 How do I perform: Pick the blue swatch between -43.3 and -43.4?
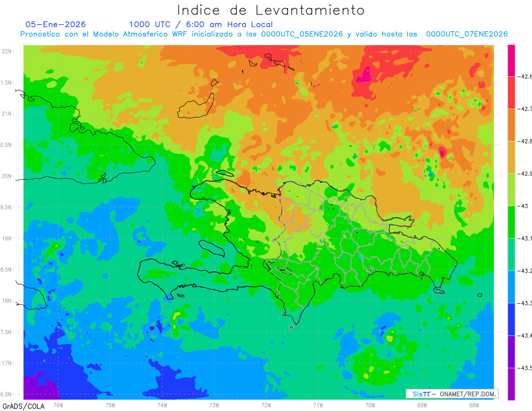click(x=511, y=319)
